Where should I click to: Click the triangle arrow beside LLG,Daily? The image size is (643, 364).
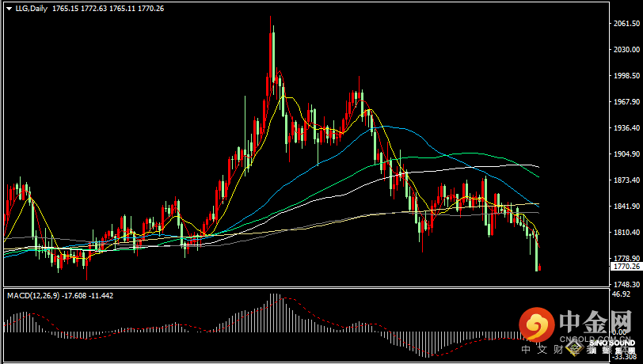[x=7, y=9]
